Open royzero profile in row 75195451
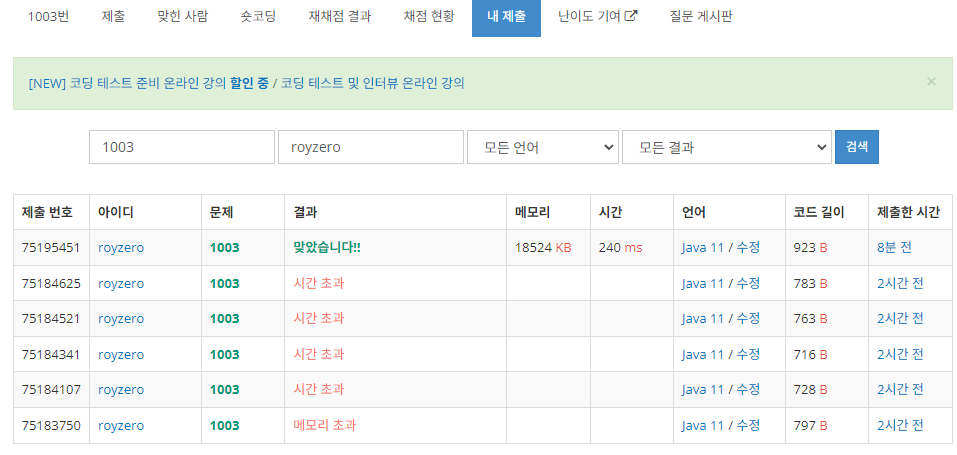The image size is (957, 455). point(121,248)
